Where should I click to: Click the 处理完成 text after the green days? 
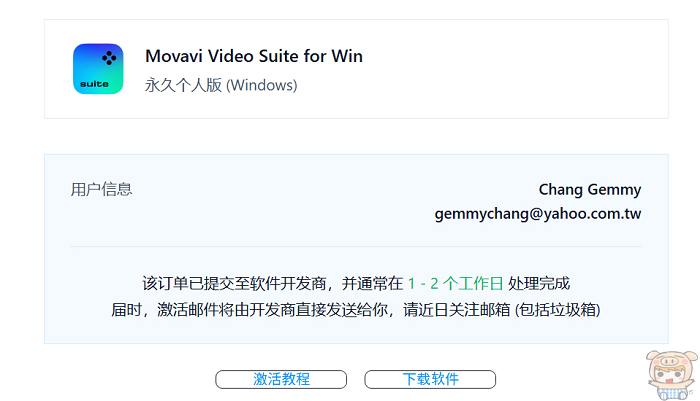539,284
